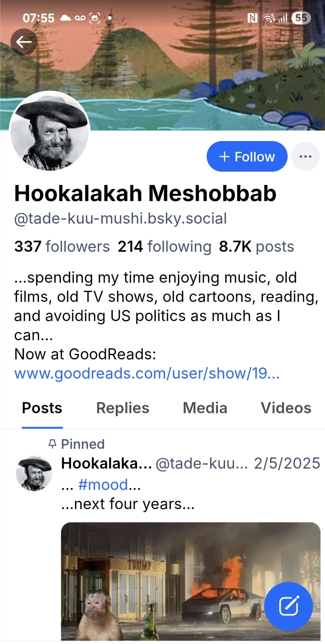Open the Videos tab
Screen dimensions: 325x644
point(286,408)
